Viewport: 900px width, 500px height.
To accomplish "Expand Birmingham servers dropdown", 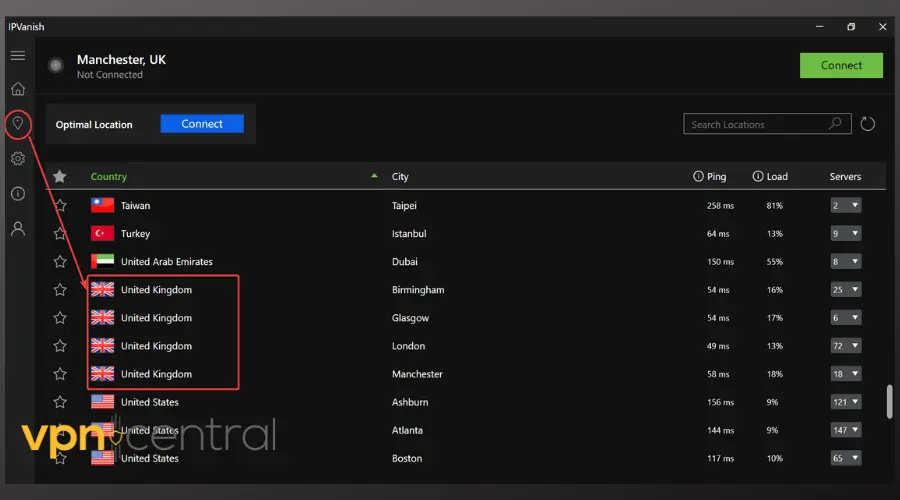I will click(x=845, y=289).
